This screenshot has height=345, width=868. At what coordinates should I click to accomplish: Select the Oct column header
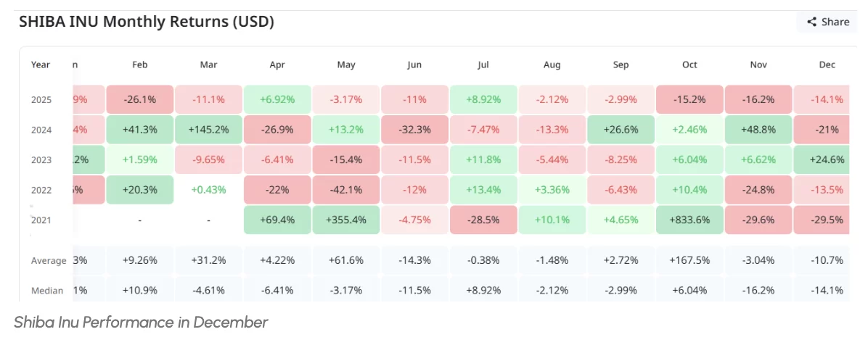pyautogui.click(x=689, y=65)
